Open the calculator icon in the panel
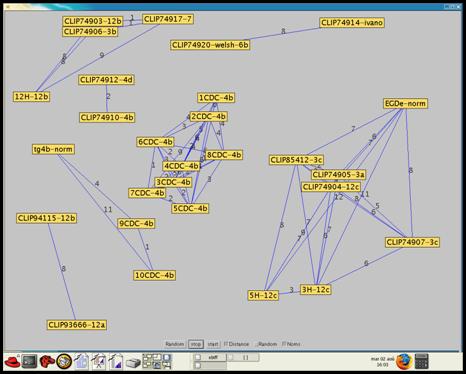The height and width of the screenshot is (374, 466). [421, 362]
